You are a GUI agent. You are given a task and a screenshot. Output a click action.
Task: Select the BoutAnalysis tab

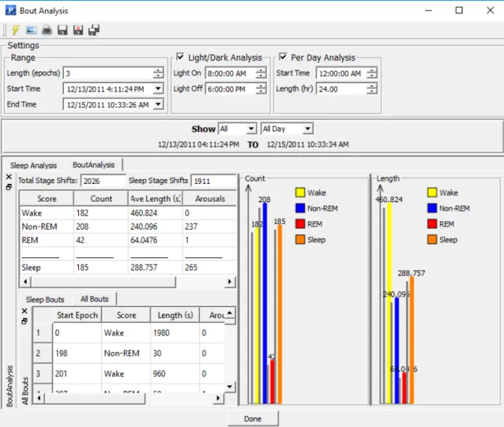pyautogui.click(x=94, y=165)
